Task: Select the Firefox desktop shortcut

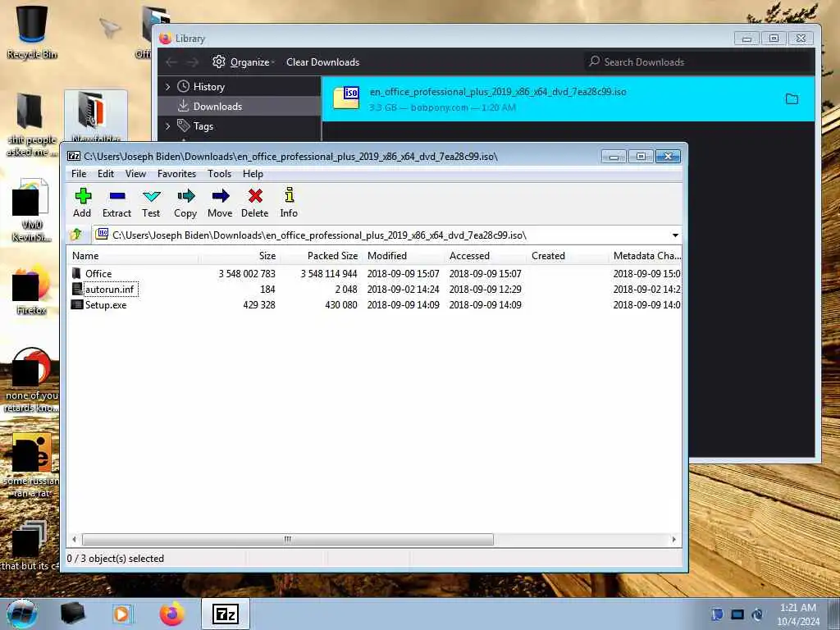Action: point(32,290)
